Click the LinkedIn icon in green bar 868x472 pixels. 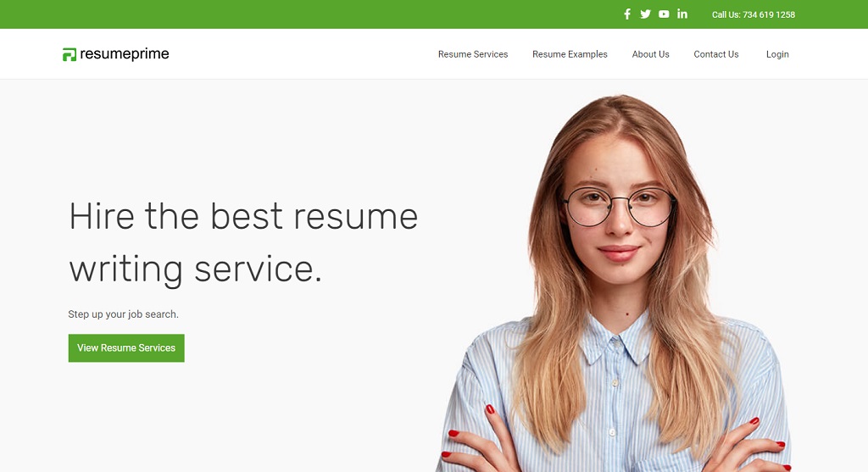(682, 14)
